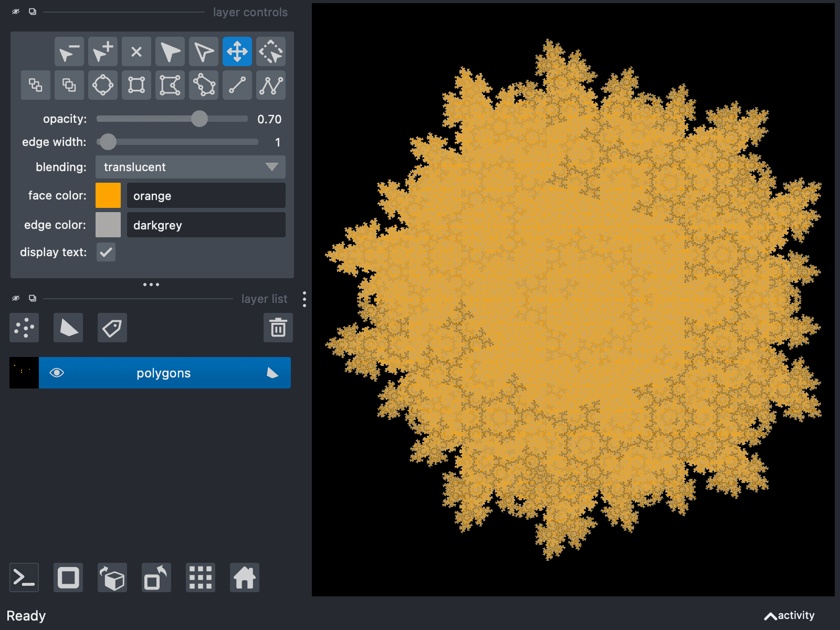Activate the select vertices tool
This screenshot has height=630, width=840.
[x=204, y=51]
